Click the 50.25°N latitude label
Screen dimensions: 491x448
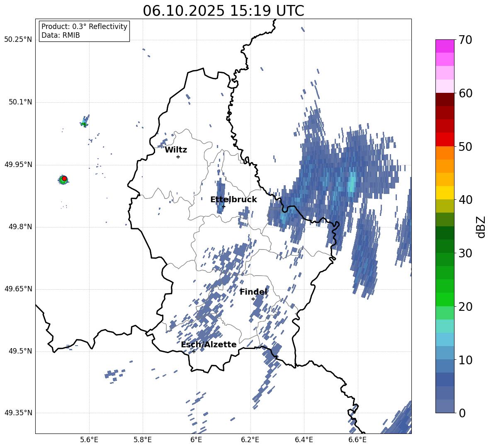tap(18, 40)
